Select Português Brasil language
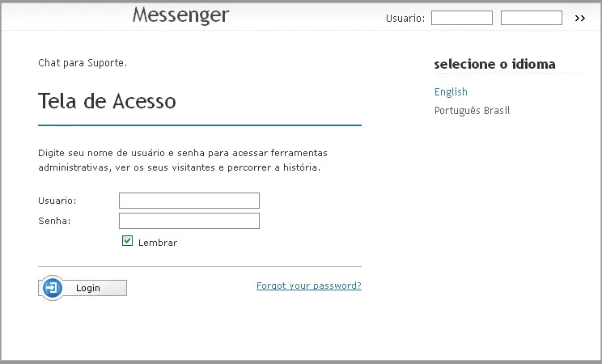The image size is (602, 364). [x=473, y=111]
